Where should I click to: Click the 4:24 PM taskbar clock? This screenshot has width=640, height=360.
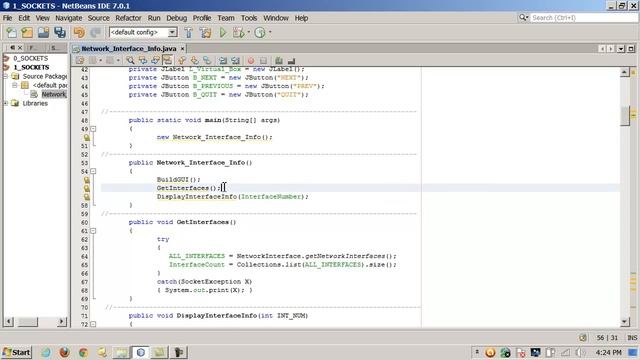[608, 352]
